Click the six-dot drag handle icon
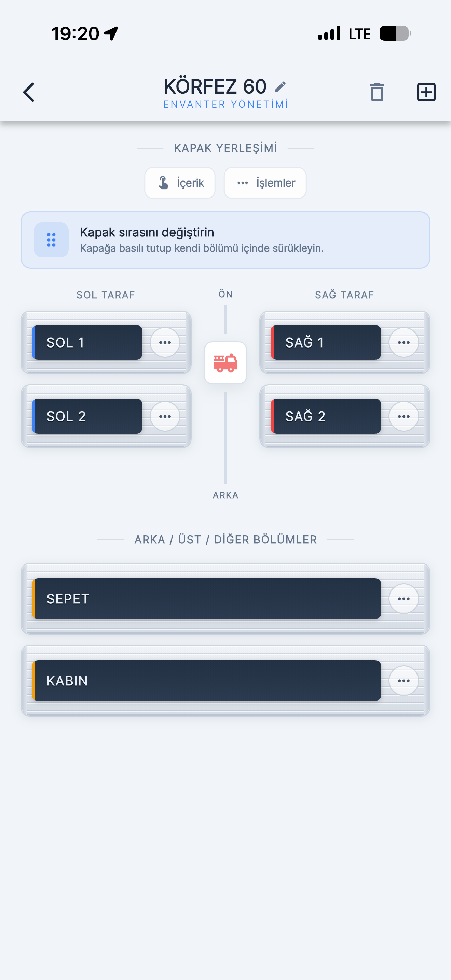This screenshot has width=451, height=980. pos(51,240)
